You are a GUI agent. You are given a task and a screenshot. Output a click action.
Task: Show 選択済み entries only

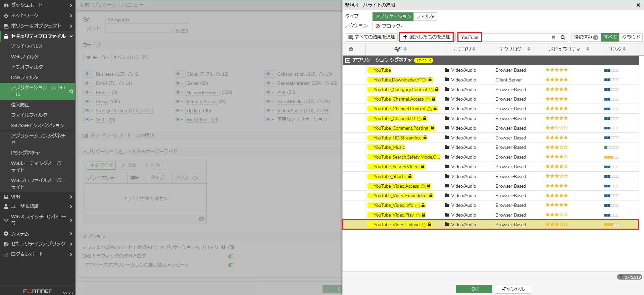click(586, 37)
